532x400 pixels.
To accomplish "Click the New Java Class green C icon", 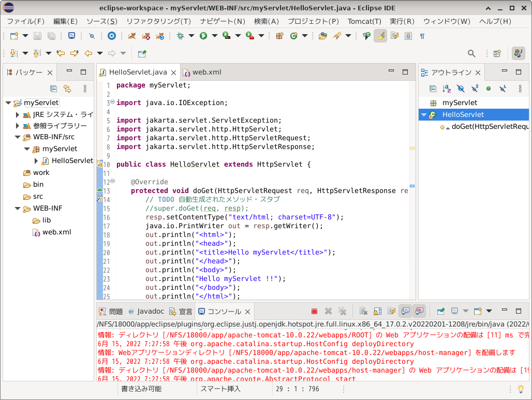I will (294, 36).
